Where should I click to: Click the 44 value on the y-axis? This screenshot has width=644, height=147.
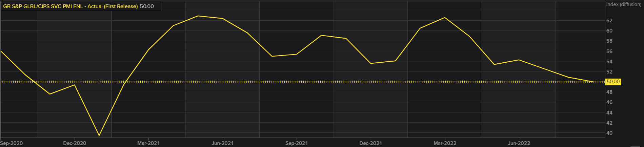coord(609,112)
